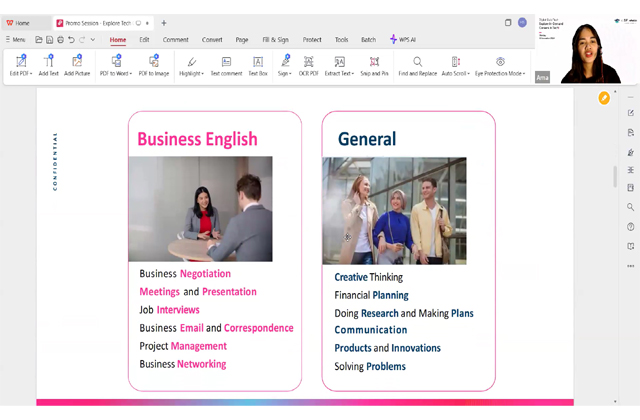The image size is (640, 420).
Task: Open the Fill & Sign tab
Action: pos(275,39)
